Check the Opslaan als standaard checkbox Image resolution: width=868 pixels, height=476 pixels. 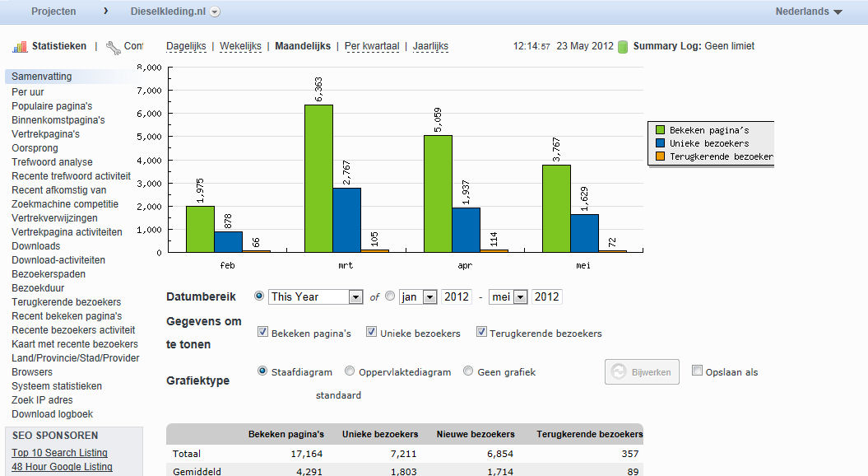[697, 370]
